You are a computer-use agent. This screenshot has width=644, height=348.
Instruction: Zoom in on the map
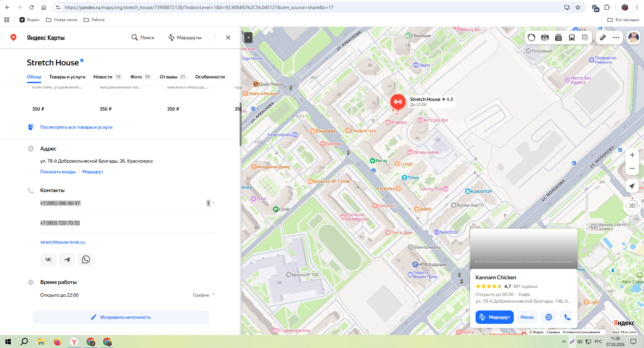[x=632, y=155]
